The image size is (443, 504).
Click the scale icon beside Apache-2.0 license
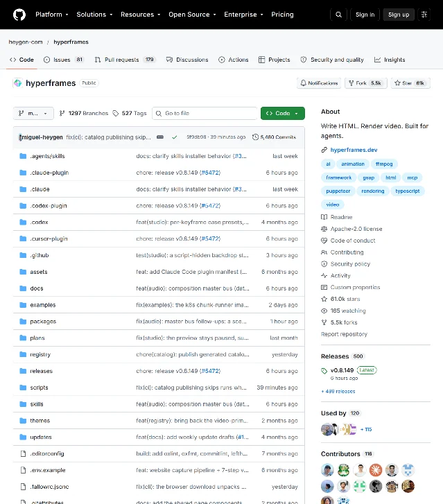[324, 229]
